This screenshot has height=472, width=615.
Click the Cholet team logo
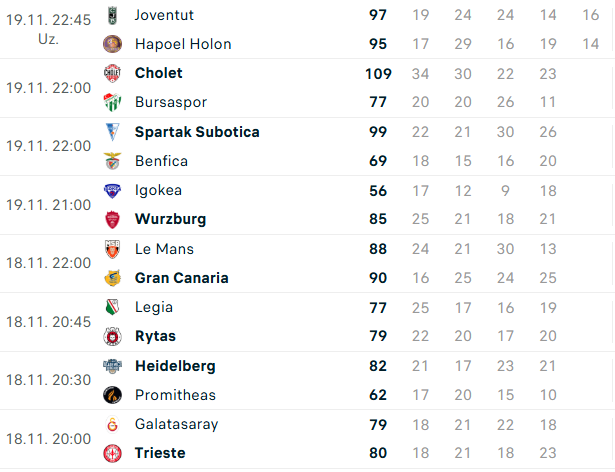point(112,73)
